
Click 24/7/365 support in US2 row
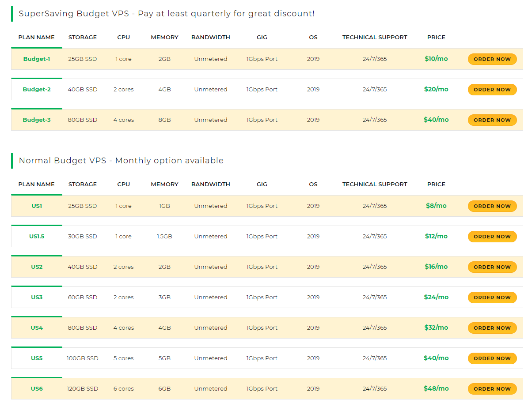click(x=375, y=267)
